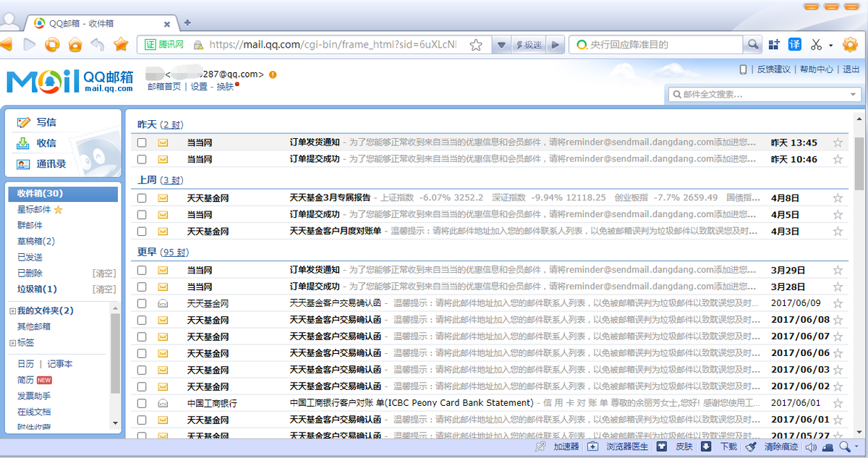The image size is (868, 458).
Task: Star the 昨天 13:45 订单发货通知 email
Action: click(x=838, y=143)
